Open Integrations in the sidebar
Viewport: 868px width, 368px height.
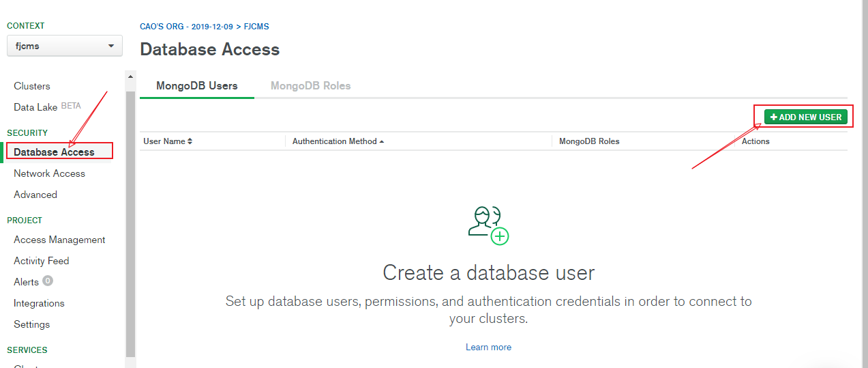[x=39, y=303]
